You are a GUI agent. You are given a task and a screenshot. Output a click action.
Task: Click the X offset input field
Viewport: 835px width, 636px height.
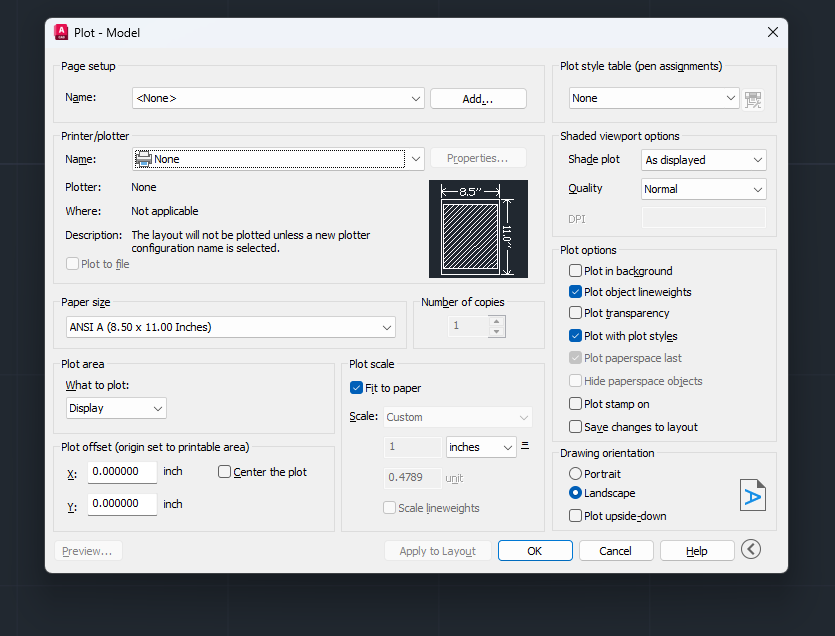122,472
